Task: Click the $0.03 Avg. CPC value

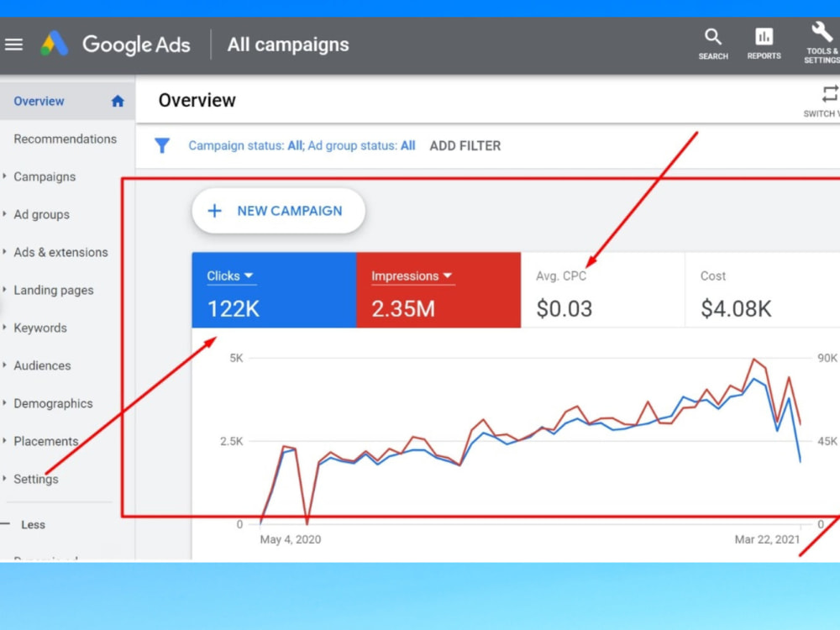Action: pos(564,308)
